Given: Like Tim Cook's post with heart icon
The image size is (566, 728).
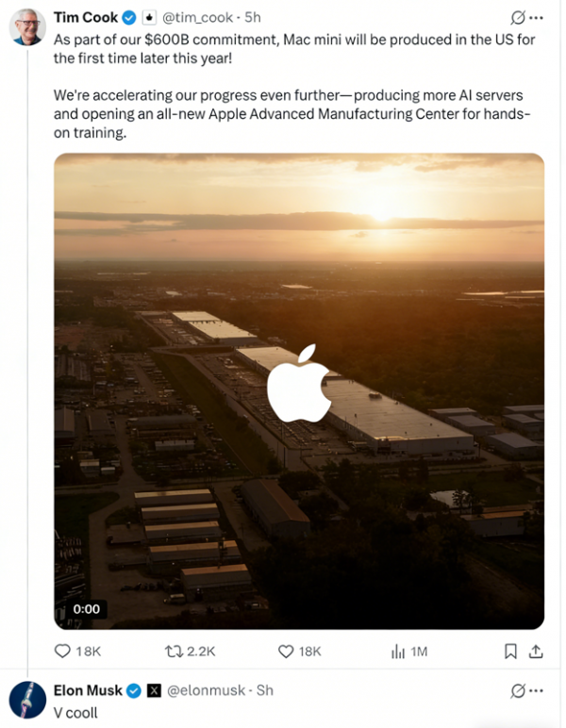Looking at the screenshot, I should pyautogui.click(x=299, y=652).
